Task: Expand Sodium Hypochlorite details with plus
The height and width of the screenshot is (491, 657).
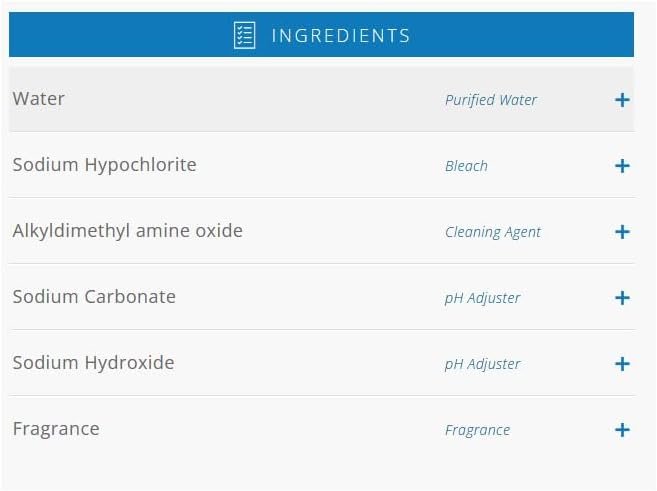Action: point(622,166)
